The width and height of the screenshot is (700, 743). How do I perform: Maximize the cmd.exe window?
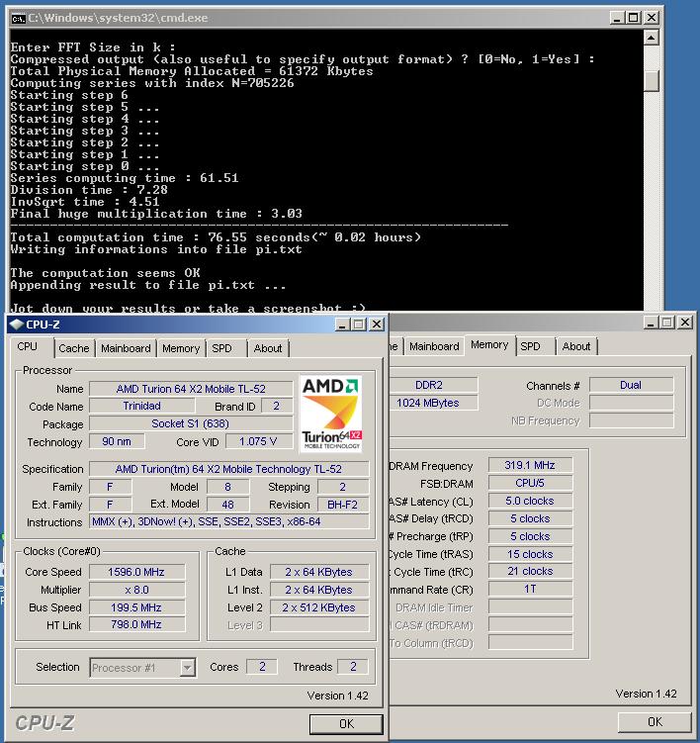(633, 18)
